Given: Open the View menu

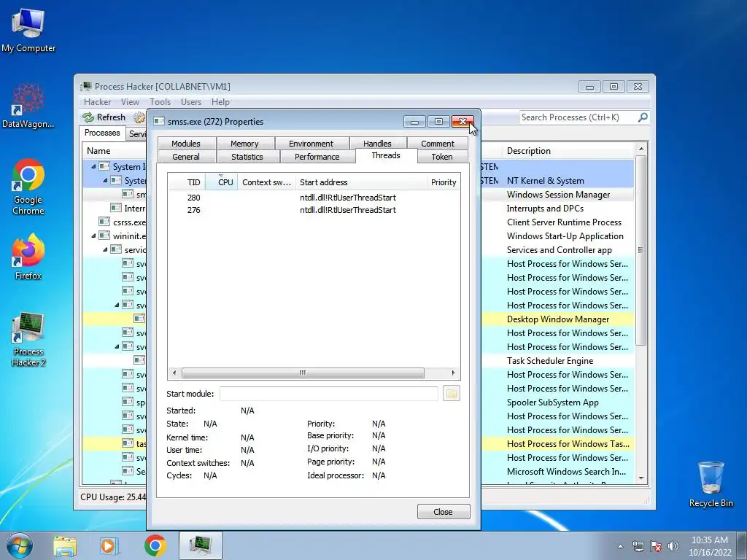Looking at the screenshot, I should tap(130, 102).
